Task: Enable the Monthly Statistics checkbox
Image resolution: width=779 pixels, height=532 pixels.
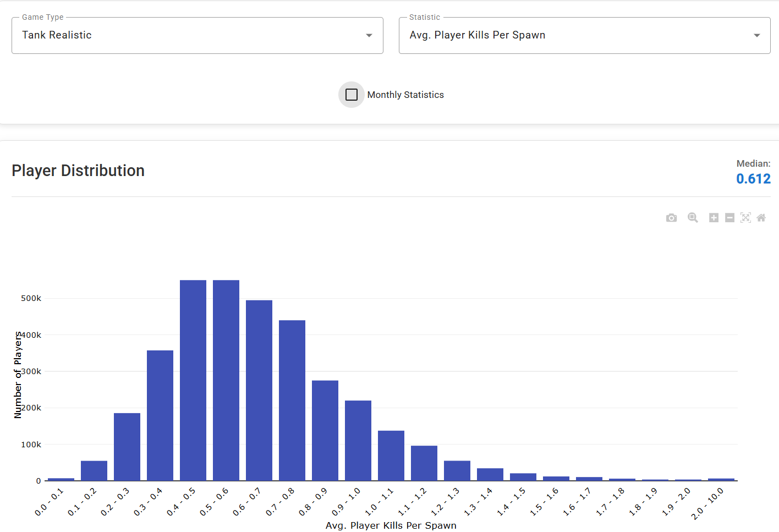Action: (352, 95)
